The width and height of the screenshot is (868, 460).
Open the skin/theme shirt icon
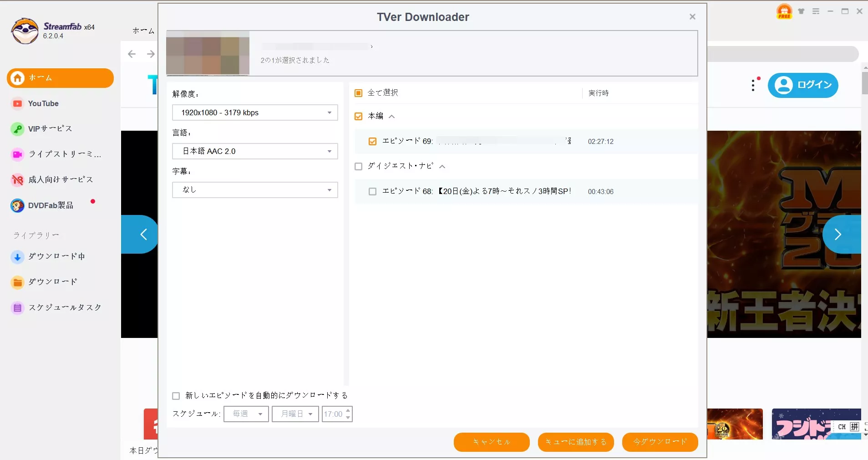tap(802, 11)
